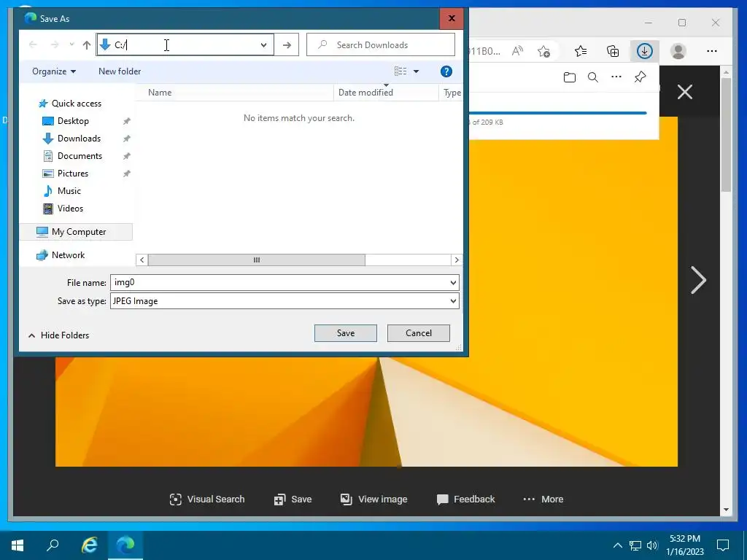The width and height of the screenshot is (747, 560).
Task: Open the recent locations dropdown arrow
Action: pyautogui.click(x=71, y=44)
